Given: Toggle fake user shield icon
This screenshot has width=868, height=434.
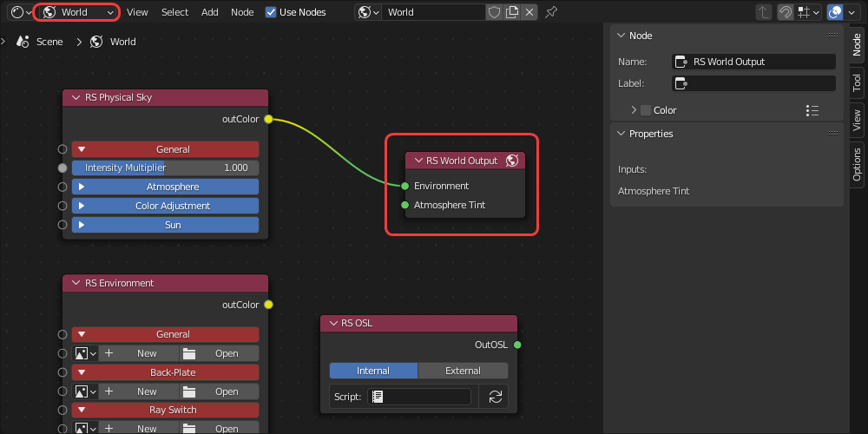Looking at the screenshot, I should click(x=495, y=12).
